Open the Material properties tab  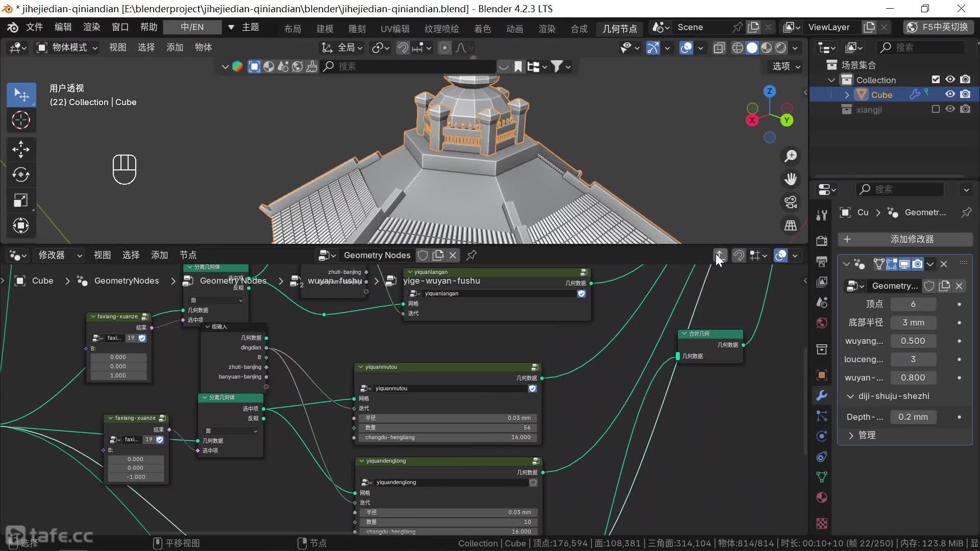click(822, 497)
